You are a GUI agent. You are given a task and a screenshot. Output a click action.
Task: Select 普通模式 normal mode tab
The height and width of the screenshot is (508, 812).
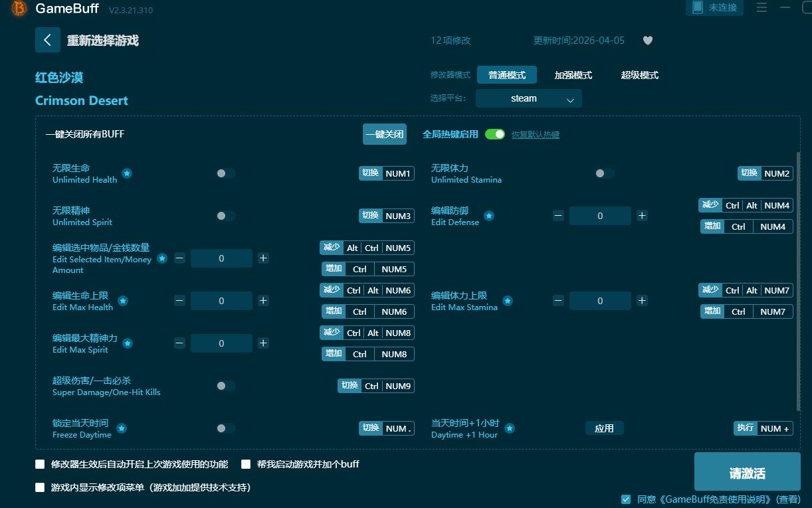click(507, 75)
